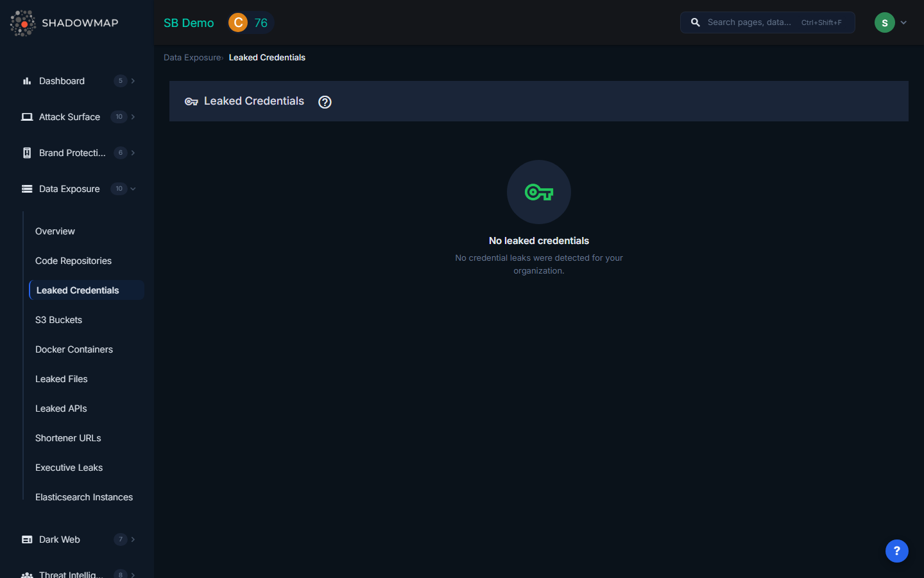
Task: Click the ShadowMap logo icon
Action: 23,23
